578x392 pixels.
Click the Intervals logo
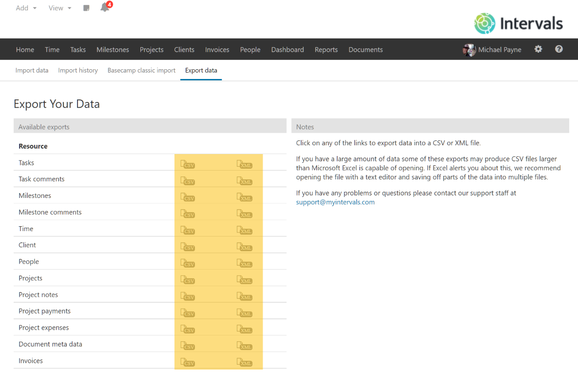click(x=518, y=23)
